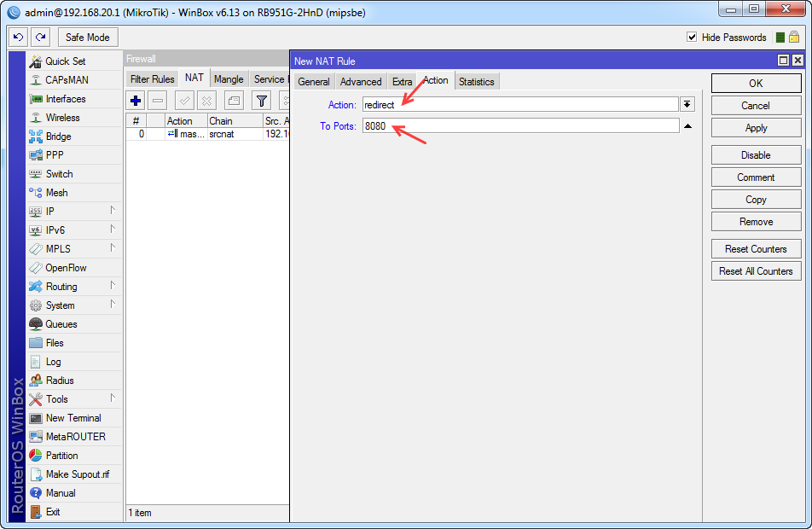The image size is (812, 529).
Task: Click the Copy button
Action: [x=756, y=200]
